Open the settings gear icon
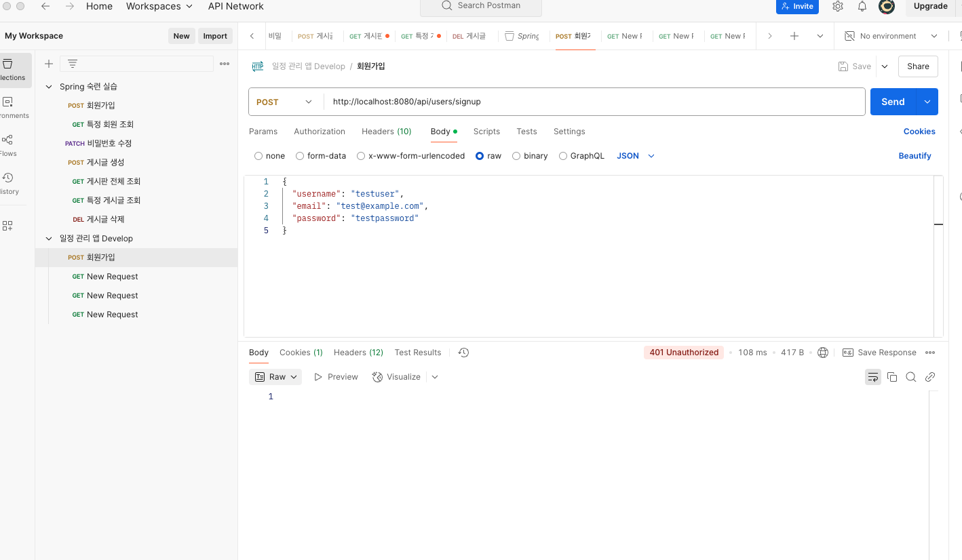Viewport: 962px width, 560px height. pos(838,6)
